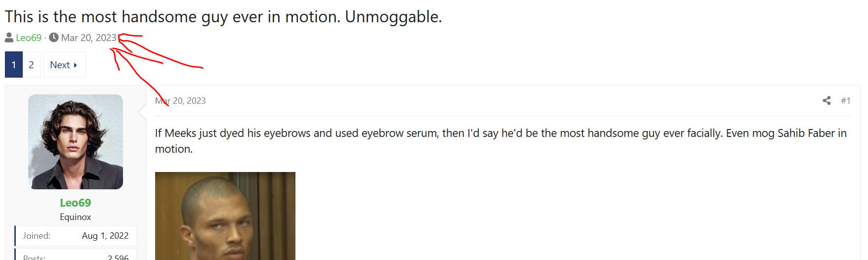Viewport: 868px width, 260px height.
Task: Click the Joined label in user info
Action: 37,236
